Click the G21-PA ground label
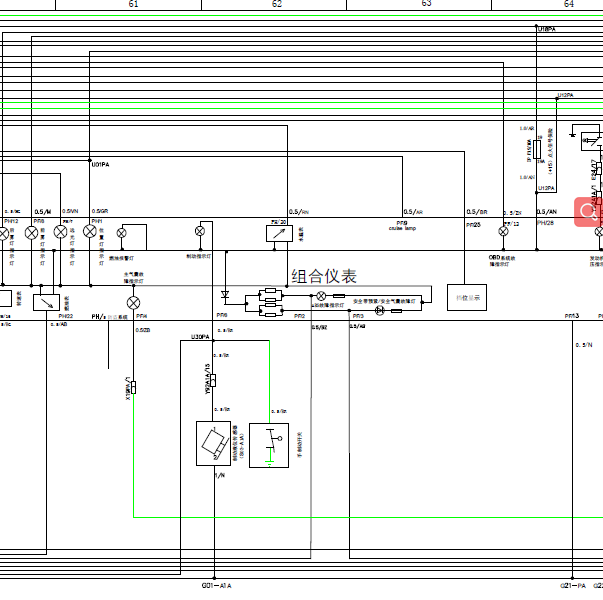This screenshot has width=603, height=600. [x=573, y=585]
